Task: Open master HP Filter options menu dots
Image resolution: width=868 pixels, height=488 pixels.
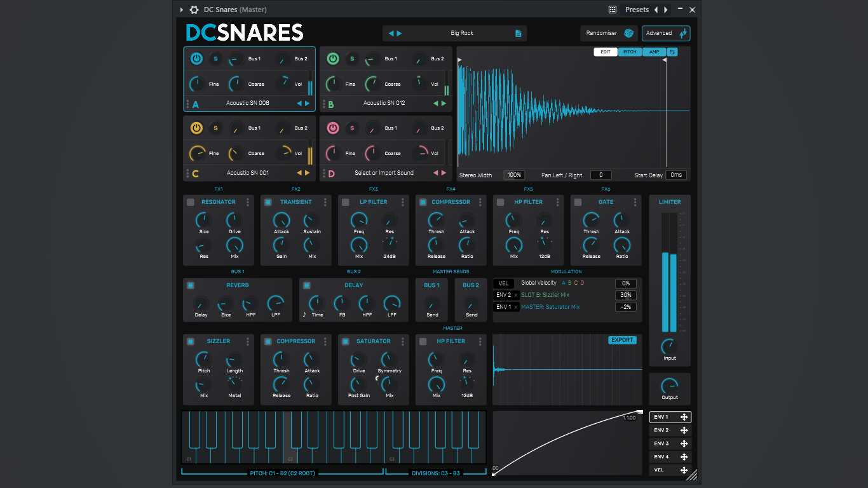Action: coord(480,341)
